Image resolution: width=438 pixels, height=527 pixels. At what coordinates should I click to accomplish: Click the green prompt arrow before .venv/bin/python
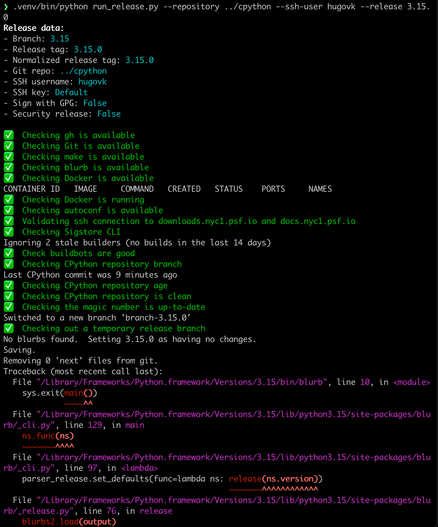pyautogui.click(x=5, y=6)
